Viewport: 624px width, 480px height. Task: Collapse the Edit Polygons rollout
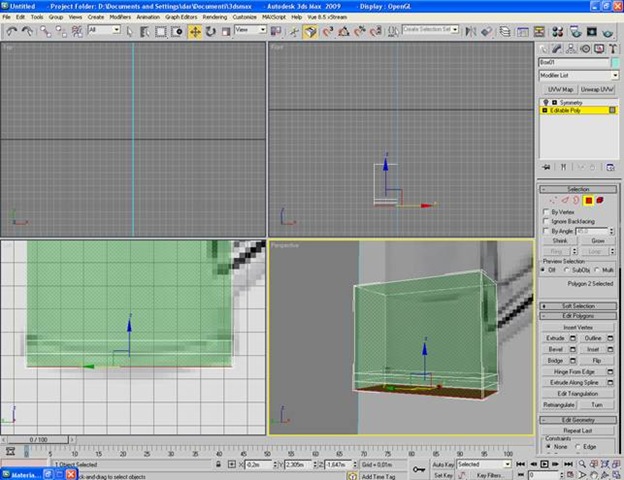(x=579, y=316)
